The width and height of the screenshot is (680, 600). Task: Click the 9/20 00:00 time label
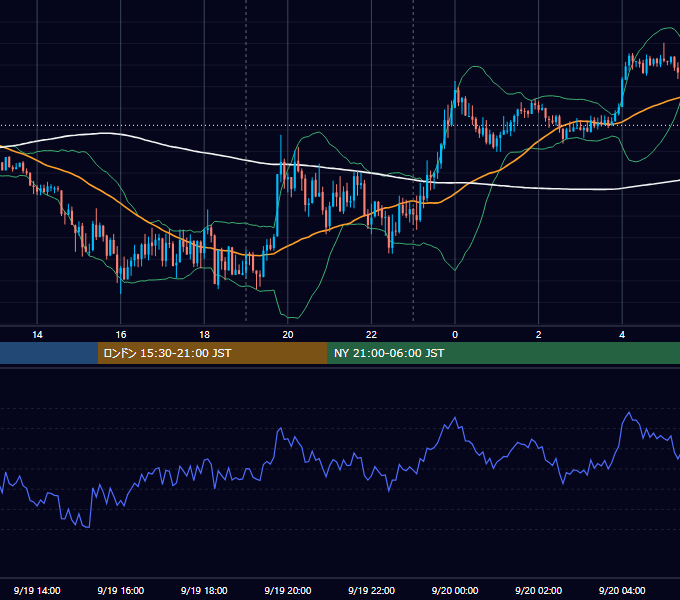pos(455,590)
